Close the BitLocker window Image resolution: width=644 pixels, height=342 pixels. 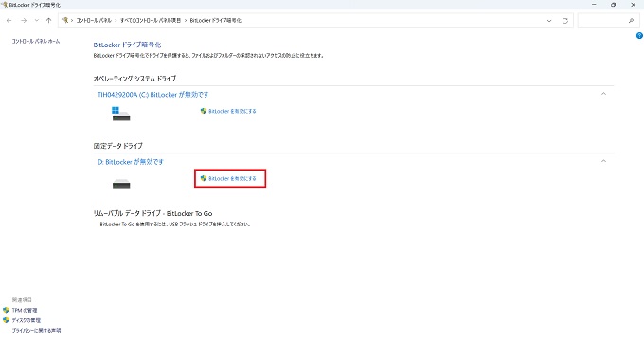tap(633, 5)
